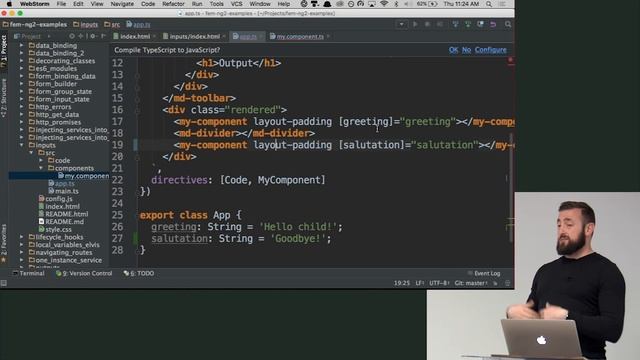Click No on compile TypeScript prompt
Screen dimensions: 640x360
[x=467, y=50]
